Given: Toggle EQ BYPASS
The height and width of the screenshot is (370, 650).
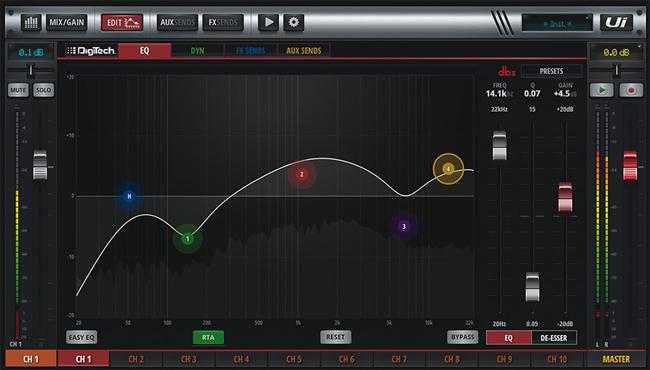Looking at the screenshot, I should (463, 337).
